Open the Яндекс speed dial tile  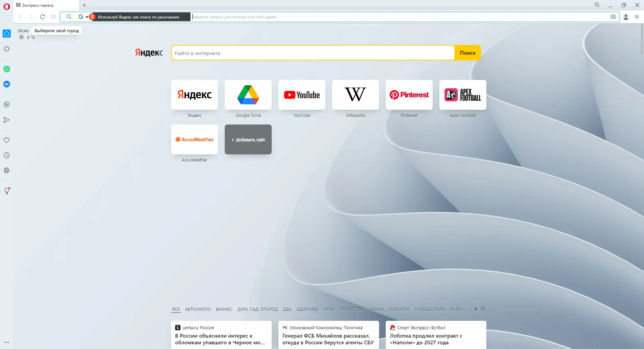coord(195,95)
